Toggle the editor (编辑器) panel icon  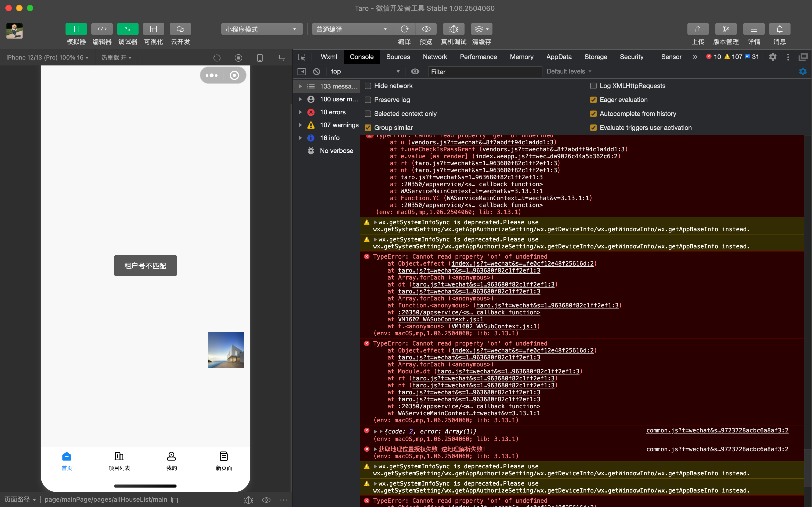point(102,29)
